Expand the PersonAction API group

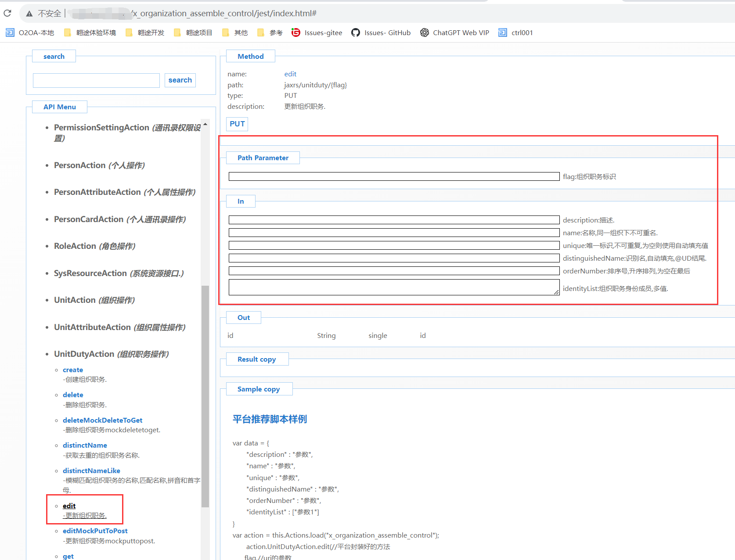pyautogui.click(x=99, y=165)
